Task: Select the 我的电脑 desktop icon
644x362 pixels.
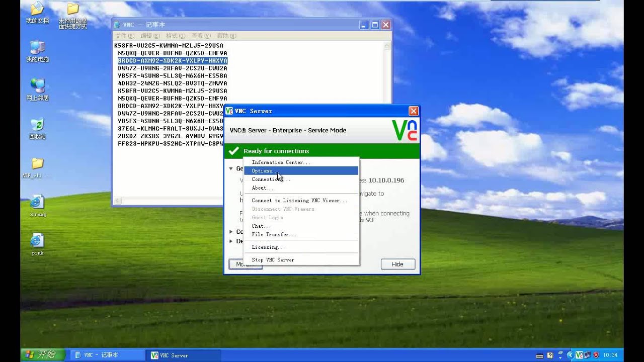Action: 37,51
